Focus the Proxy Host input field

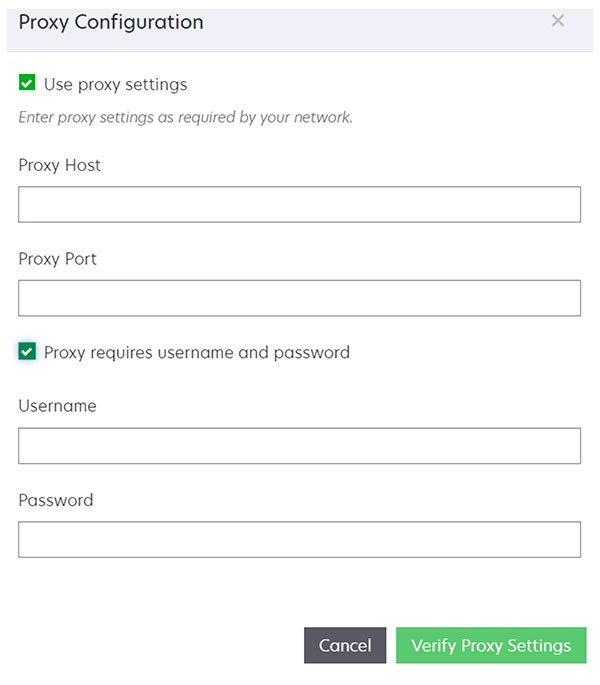point(299,204)
